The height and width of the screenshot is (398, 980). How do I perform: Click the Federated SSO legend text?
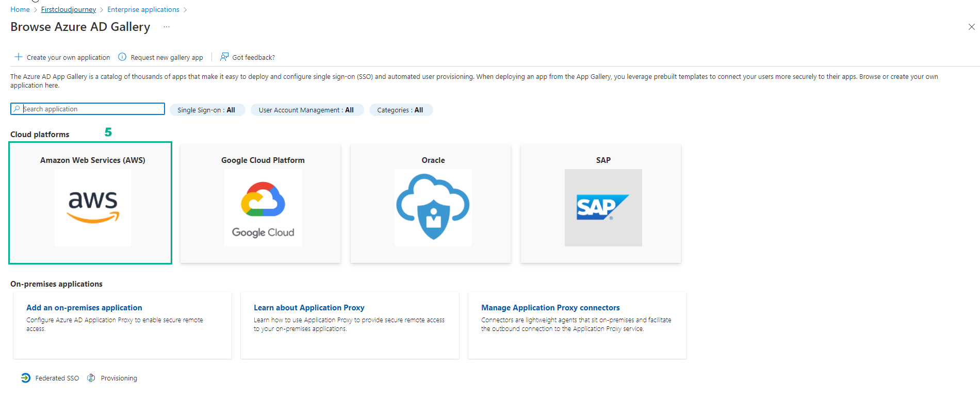click(x=57, y=378)
